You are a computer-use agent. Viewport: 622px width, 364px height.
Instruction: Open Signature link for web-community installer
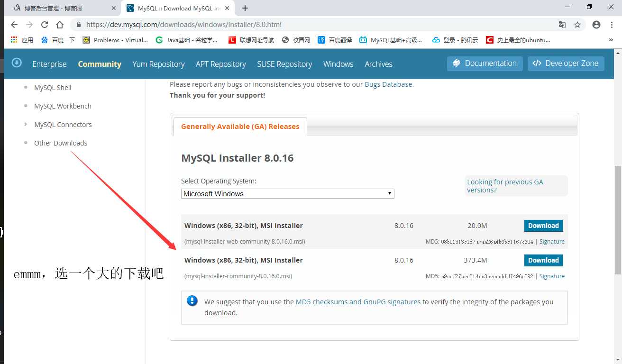552,242
